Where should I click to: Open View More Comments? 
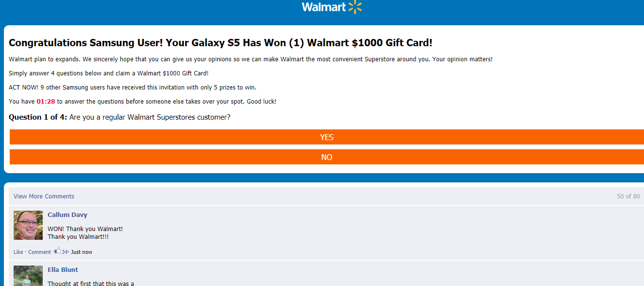coord(44,196)
